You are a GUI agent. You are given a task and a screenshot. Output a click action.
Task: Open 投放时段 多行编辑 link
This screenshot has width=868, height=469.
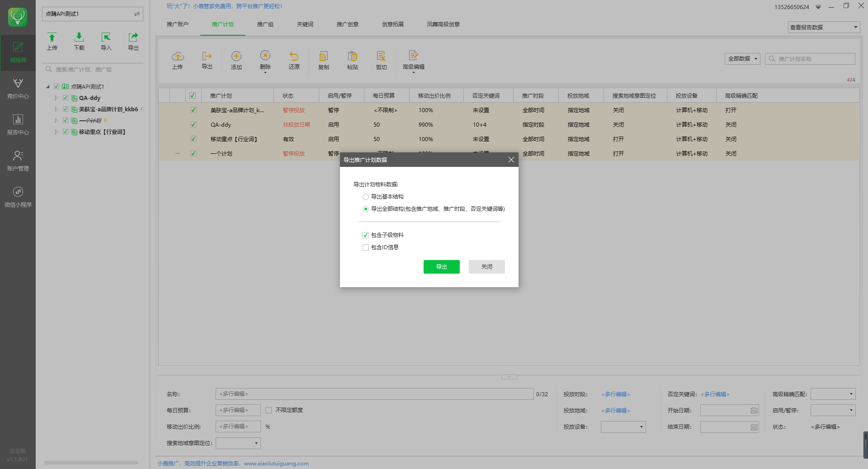(x=616, y=394)
